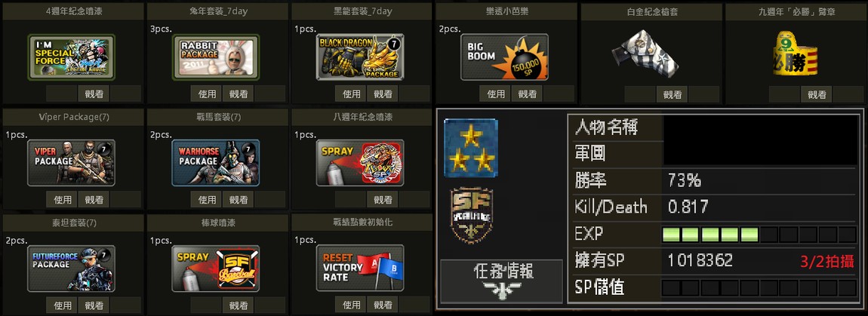This screenshot has height=316, width=868.
Task: Use the Rabbit Package with 使用 button
Action: coord(207,94)
